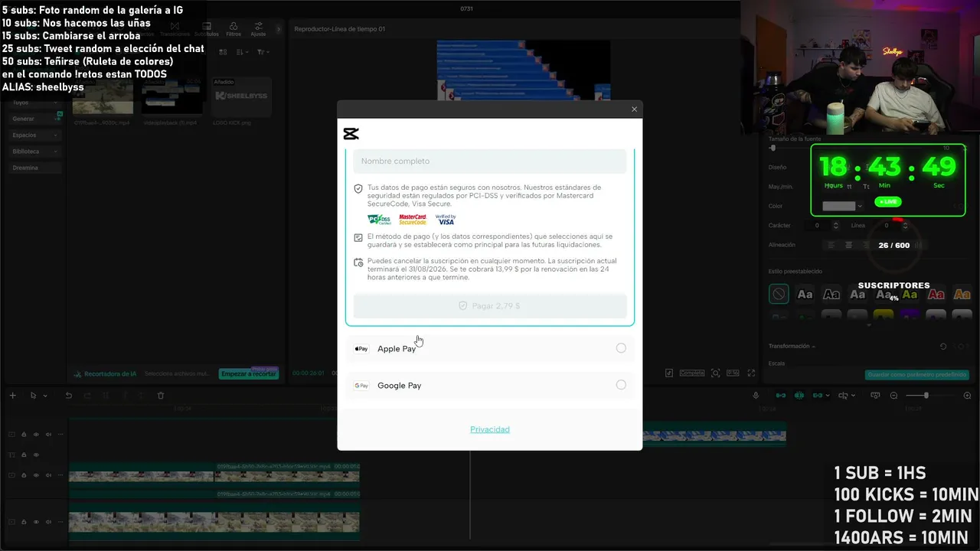Open the 9:16 aspect ratio selector
980x551 pixels.
(x=733, y=373)
